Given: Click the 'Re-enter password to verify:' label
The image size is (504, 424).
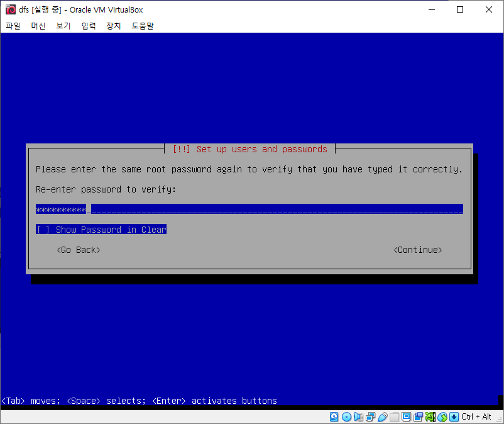Looking at the screenshot, I should coord(106,189).
